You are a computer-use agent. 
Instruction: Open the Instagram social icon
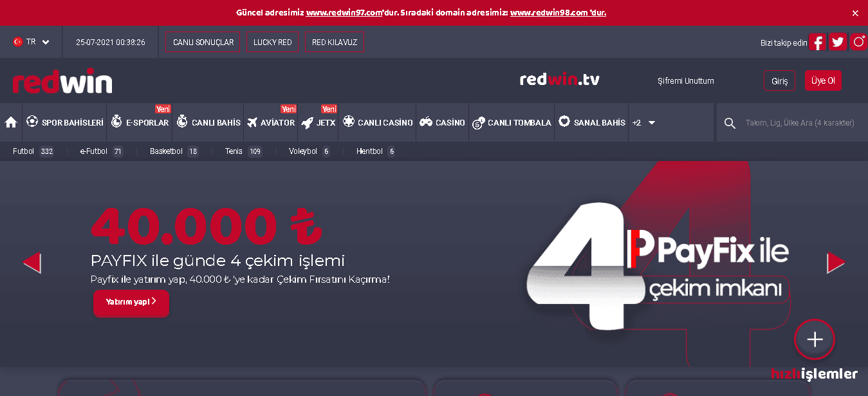click(859, 42)
